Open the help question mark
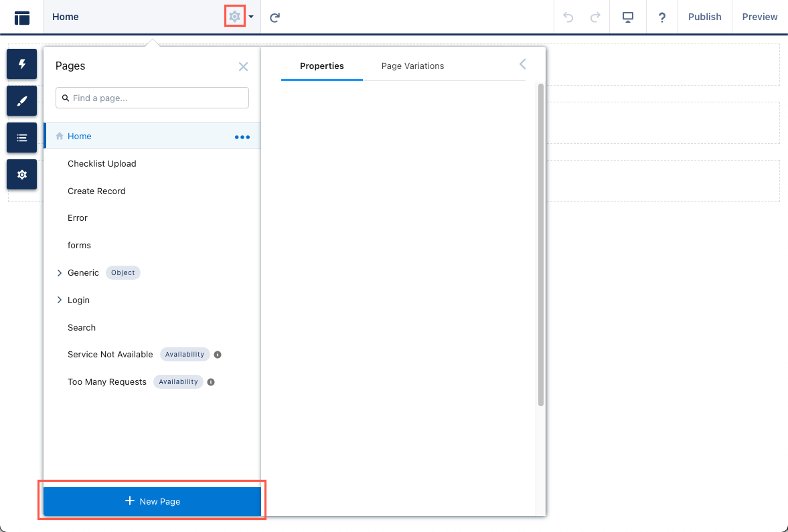The image size is (788, 532). click(x=662, y=17)
